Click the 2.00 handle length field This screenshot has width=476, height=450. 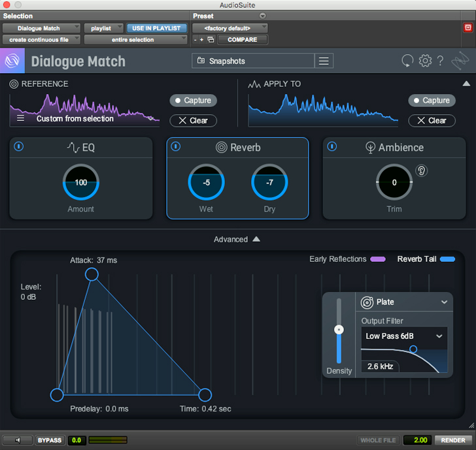pyautogui.click(x=417, y=440)
